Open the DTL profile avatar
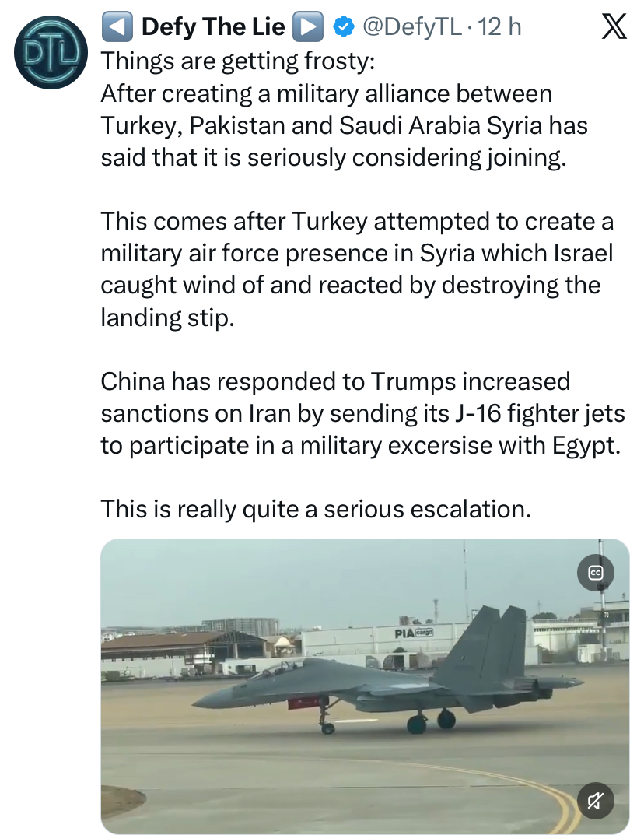 coord(51,52)
